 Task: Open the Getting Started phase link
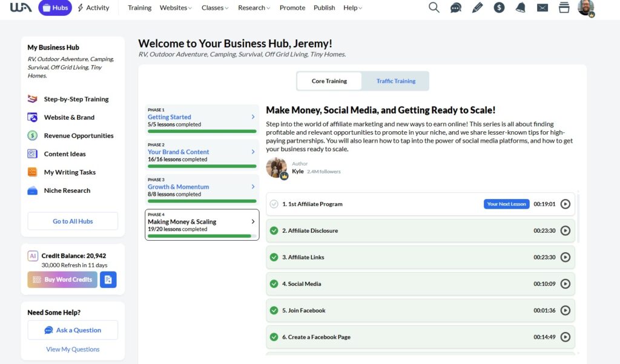pos(170,117)
